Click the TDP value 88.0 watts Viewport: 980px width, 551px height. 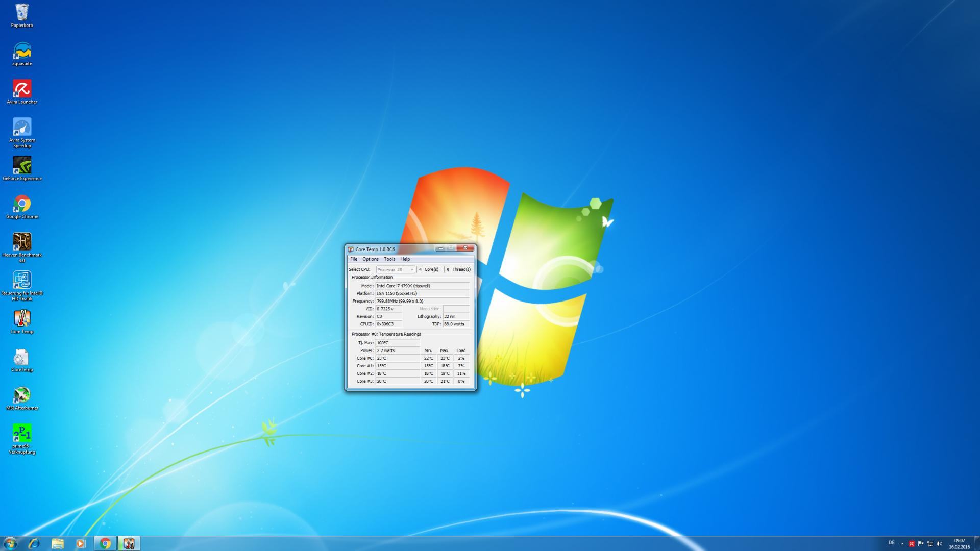tap(456, 324)
